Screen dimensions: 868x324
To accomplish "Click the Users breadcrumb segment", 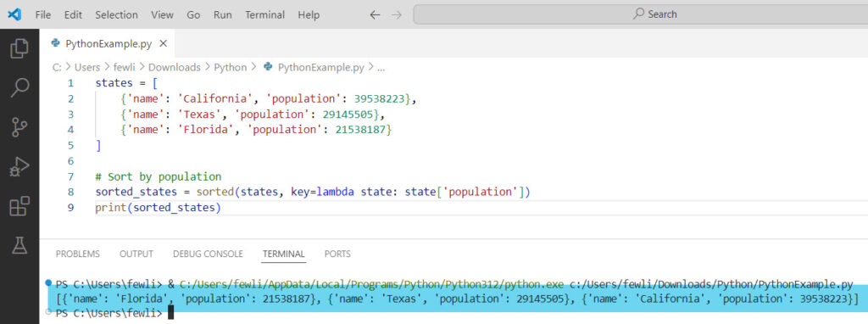I will click(87, 67).
